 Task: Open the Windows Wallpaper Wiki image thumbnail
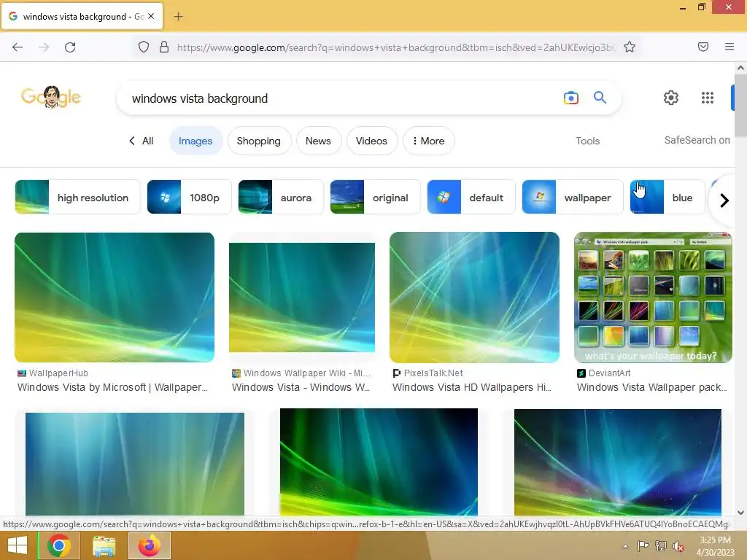(302, 297)
